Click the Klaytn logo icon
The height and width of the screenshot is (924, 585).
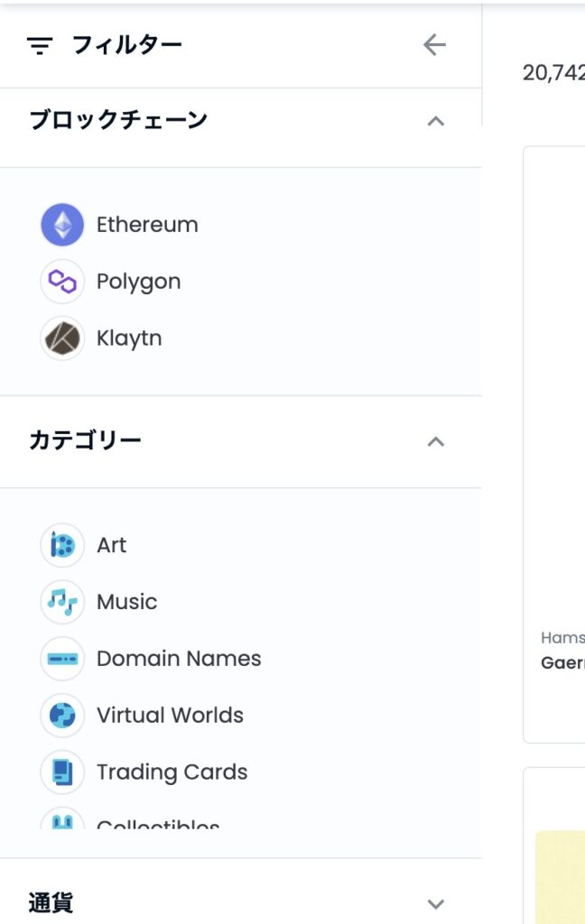(62, 338)
